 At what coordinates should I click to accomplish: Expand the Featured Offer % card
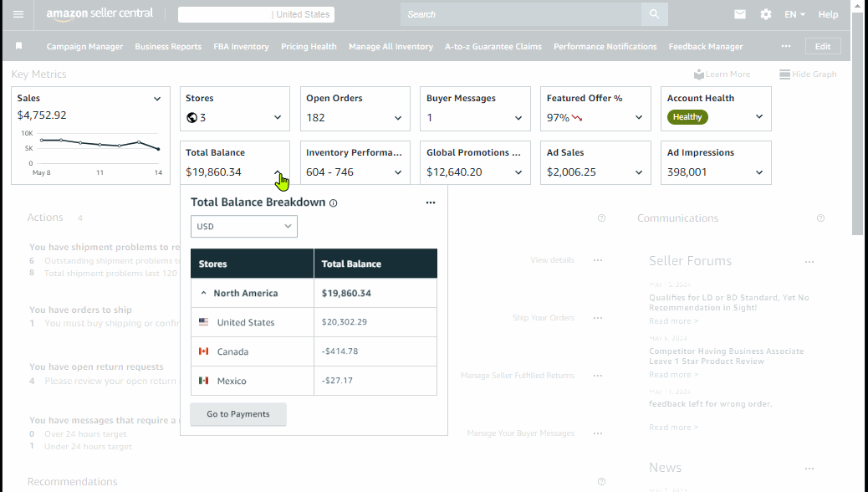click(x=639, y=117)
